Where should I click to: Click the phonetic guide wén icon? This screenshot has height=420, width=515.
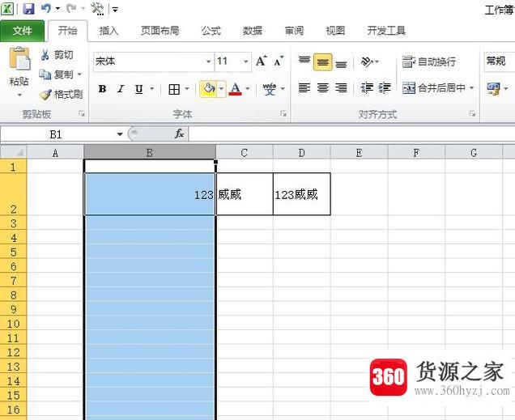click(x=270, y=88)
